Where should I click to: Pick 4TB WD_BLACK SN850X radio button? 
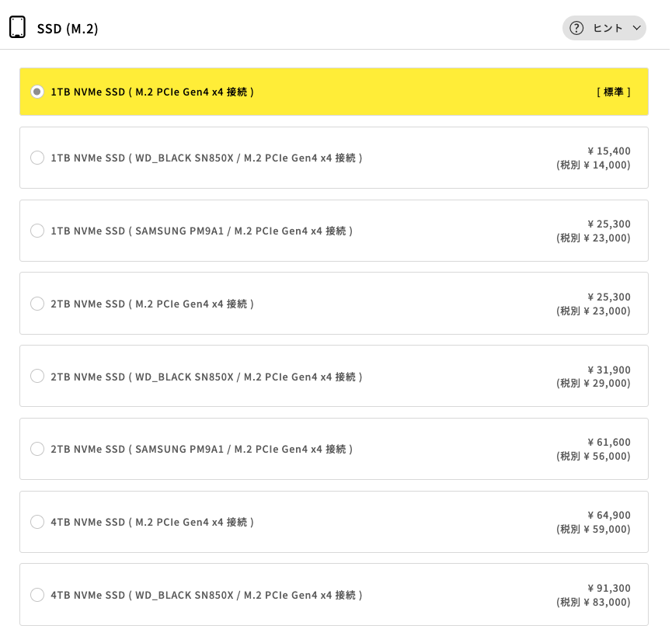tap(37, 595)
